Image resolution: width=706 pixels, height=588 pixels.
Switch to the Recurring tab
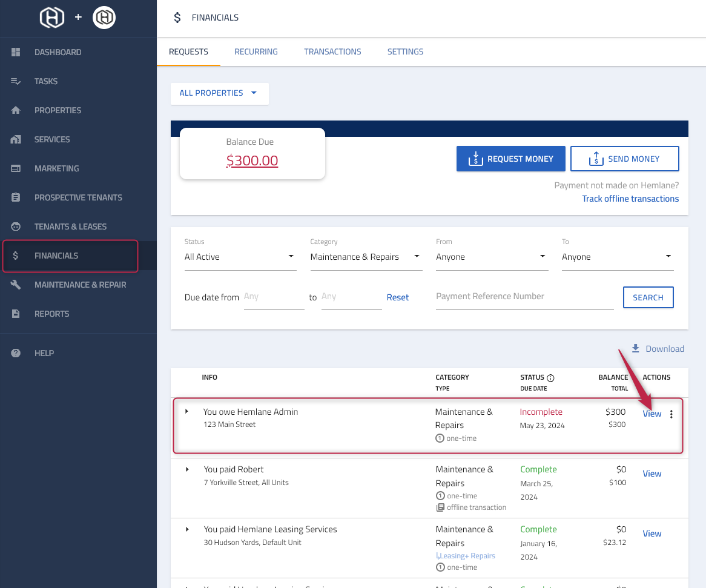(x=256, y=52)
